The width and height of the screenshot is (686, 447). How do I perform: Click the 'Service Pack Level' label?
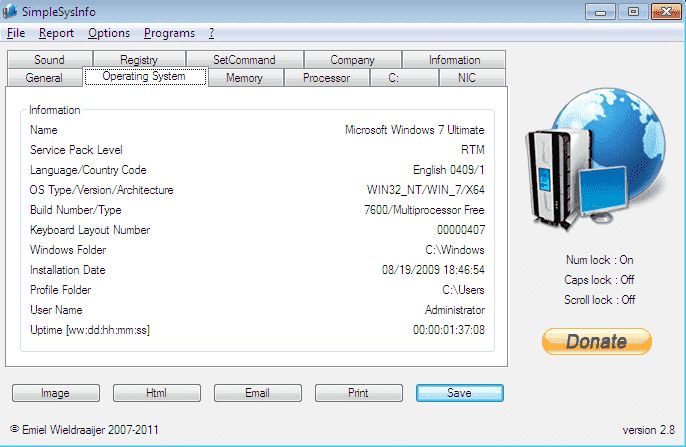(76, 150)
